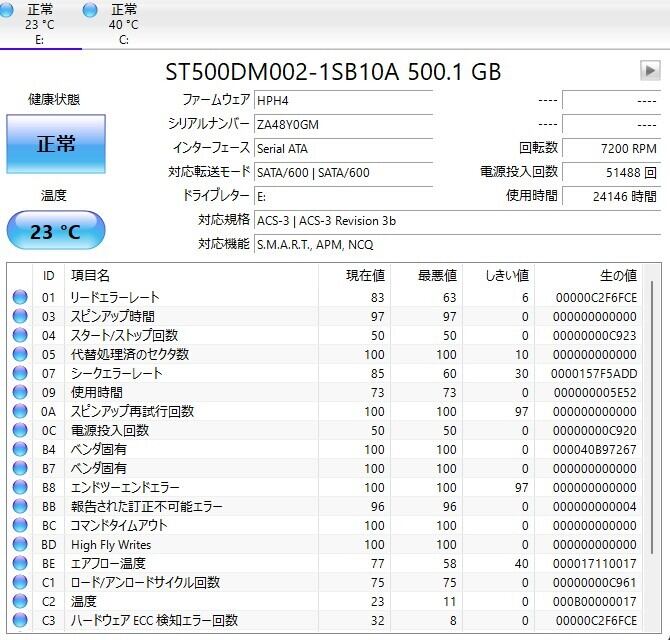Select the 電源投入回数 attribute row
This screenshot has height=640, width=670.
(110, 430)
